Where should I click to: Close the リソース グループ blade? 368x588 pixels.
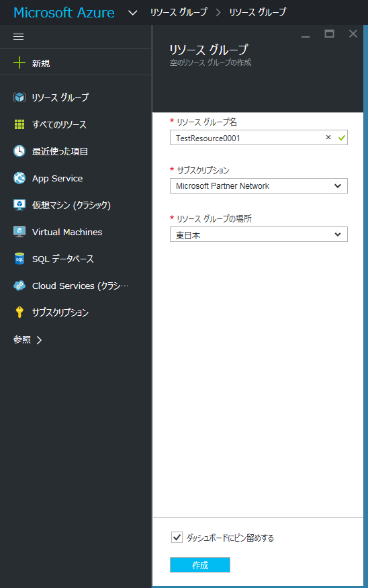point(353,34)
